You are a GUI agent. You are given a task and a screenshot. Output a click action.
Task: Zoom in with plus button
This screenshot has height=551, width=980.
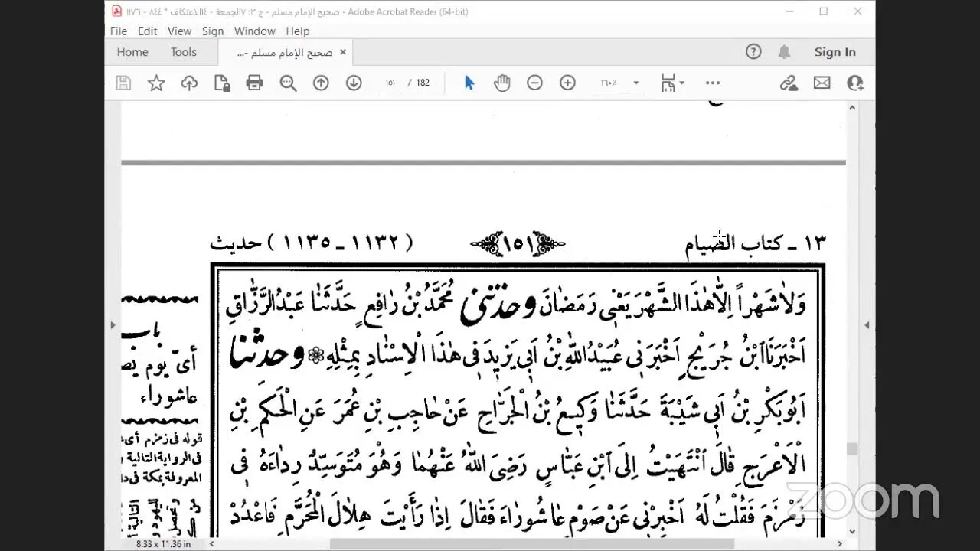pyautogui.click(x=567, y=83)
